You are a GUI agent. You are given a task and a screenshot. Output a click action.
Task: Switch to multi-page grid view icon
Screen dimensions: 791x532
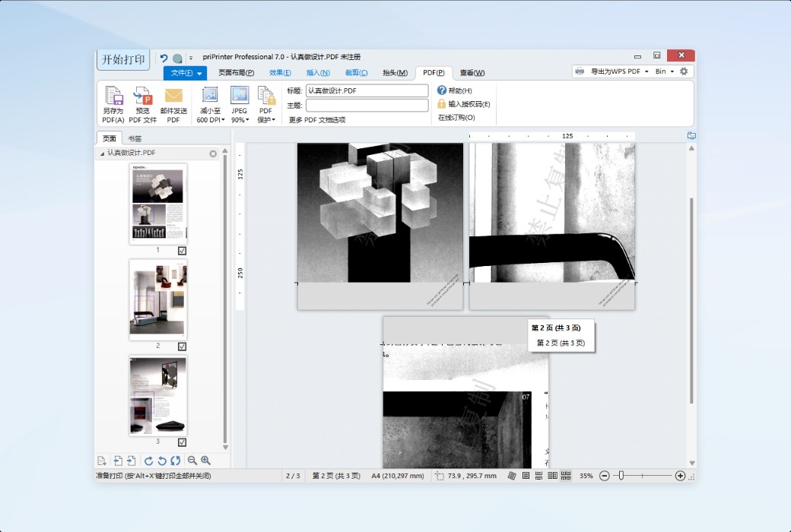(566, 476)
